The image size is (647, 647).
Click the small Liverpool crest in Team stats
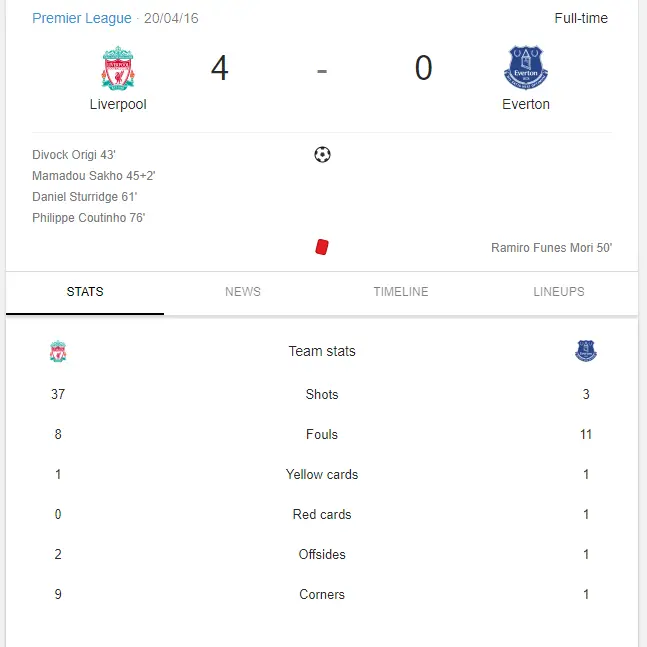(58, 351)
